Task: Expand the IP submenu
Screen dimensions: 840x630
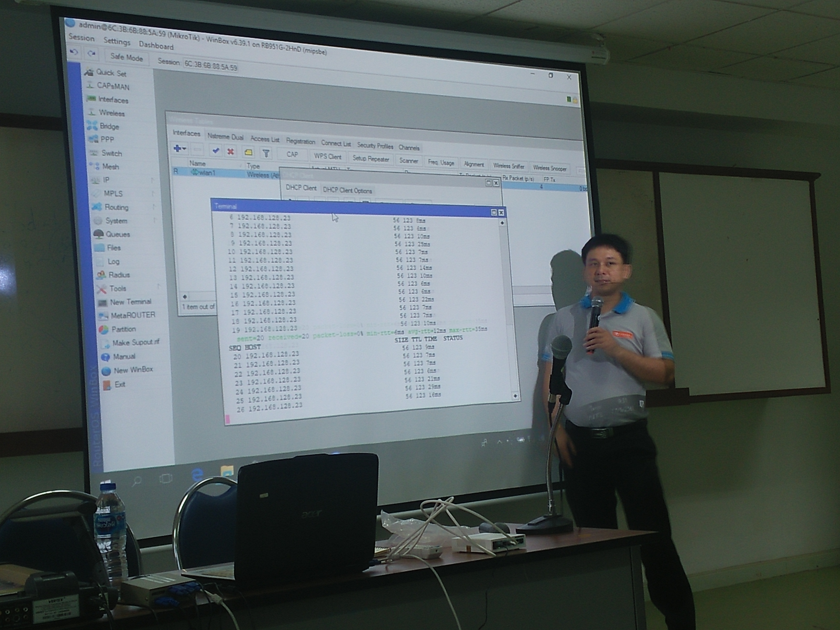Action: (x=106, y=180)
